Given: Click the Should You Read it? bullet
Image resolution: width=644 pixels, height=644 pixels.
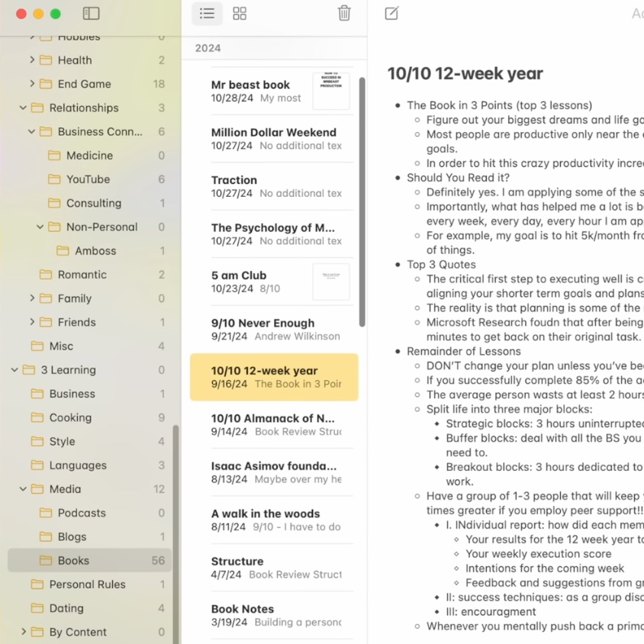Looking at the screenshot, I should (x=458, y=178).
